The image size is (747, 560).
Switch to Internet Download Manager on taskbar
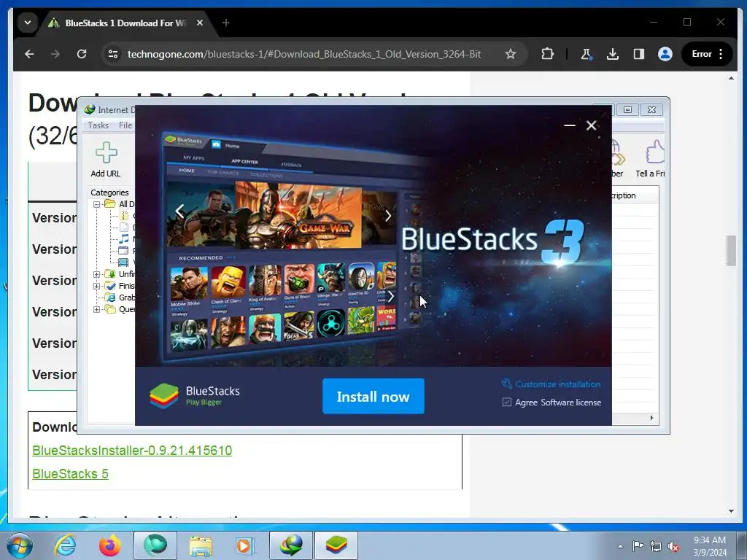pyautogui.click(x=291, y=545)
